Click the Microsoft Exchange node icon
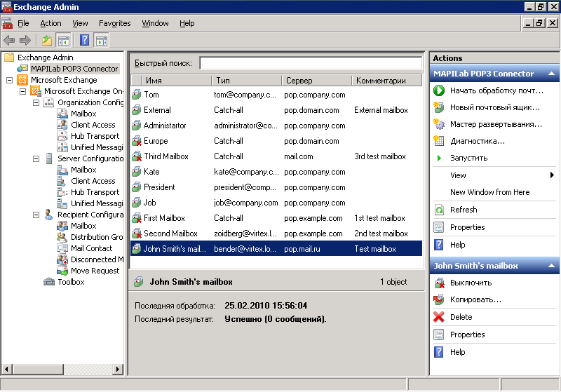Image resolution: width=561 pixels, height=392 pixels. [22, 80]
